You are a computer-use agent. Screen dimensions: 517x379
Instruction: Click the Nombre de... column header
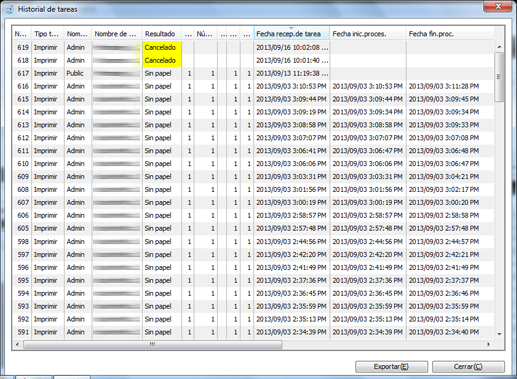coord(117,34)
